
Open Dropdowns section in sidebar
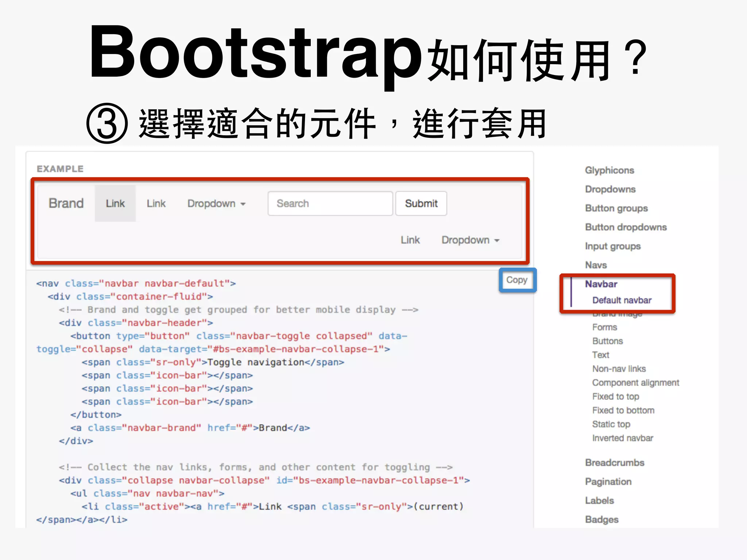click(x=610, y=189)
